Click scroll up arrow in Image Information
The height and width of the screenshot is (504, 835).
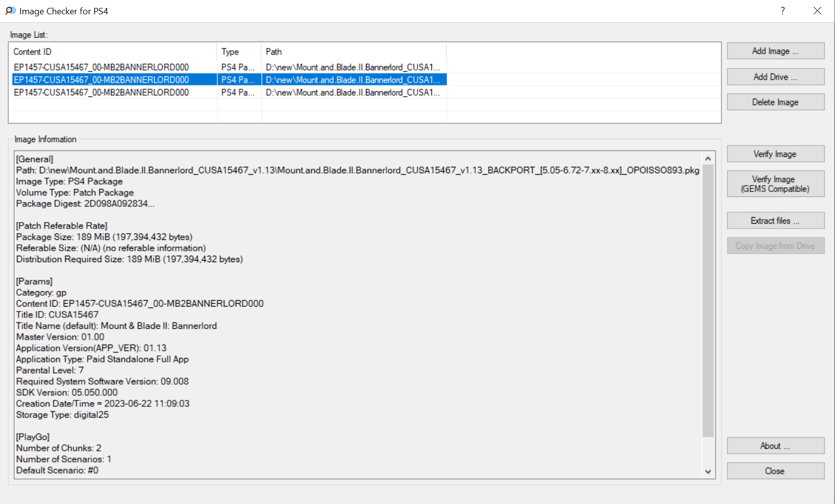708,158
